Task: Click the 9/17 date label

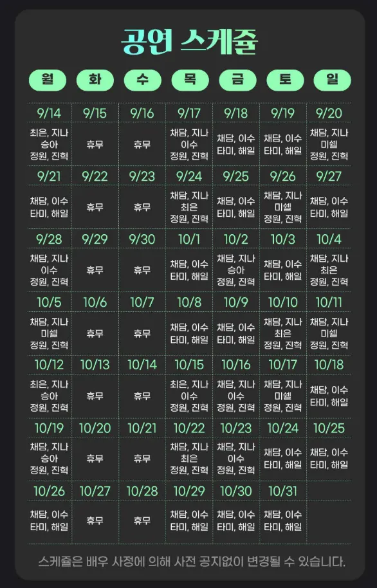Action: [189, 113]
